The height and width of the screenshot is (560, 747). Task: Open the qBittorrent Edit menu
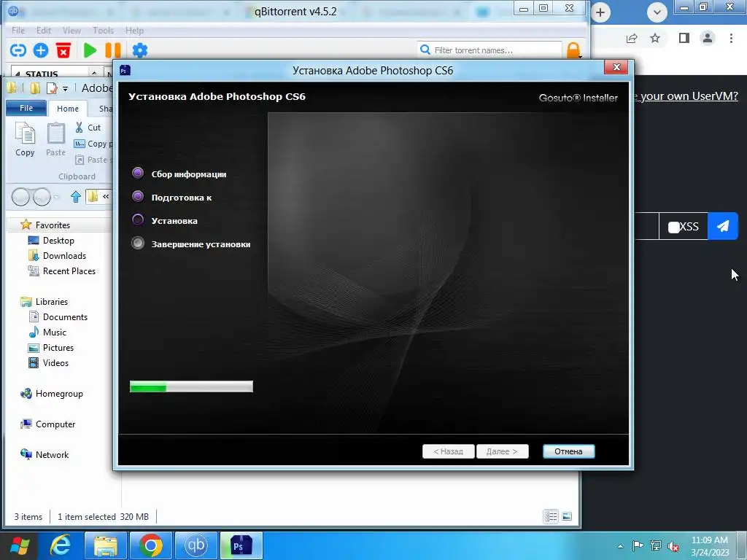point(43,31)
